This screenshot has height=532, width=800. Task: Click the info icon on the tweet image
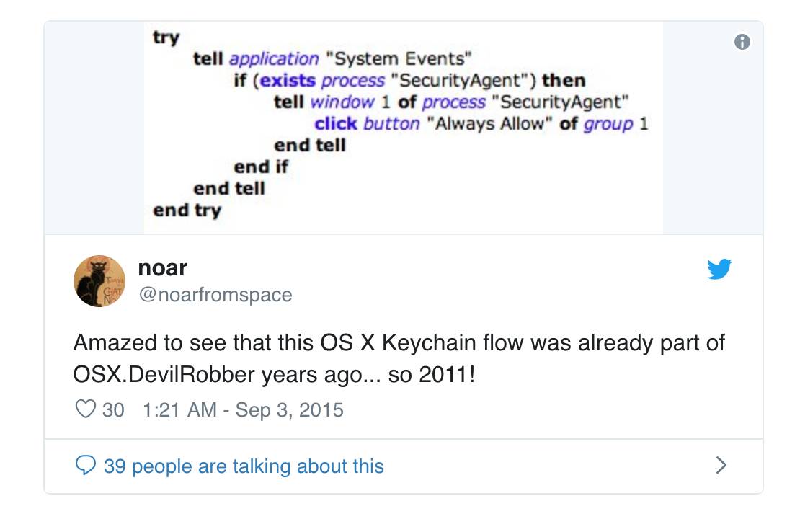pyautogui.click(x=742, y=42)
